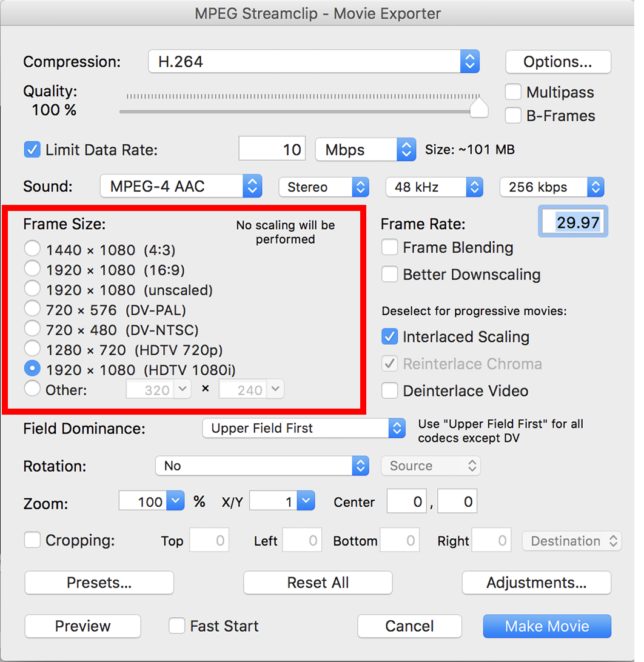
Task: Open the Adjustments... dialog
Action: [537, 583]
